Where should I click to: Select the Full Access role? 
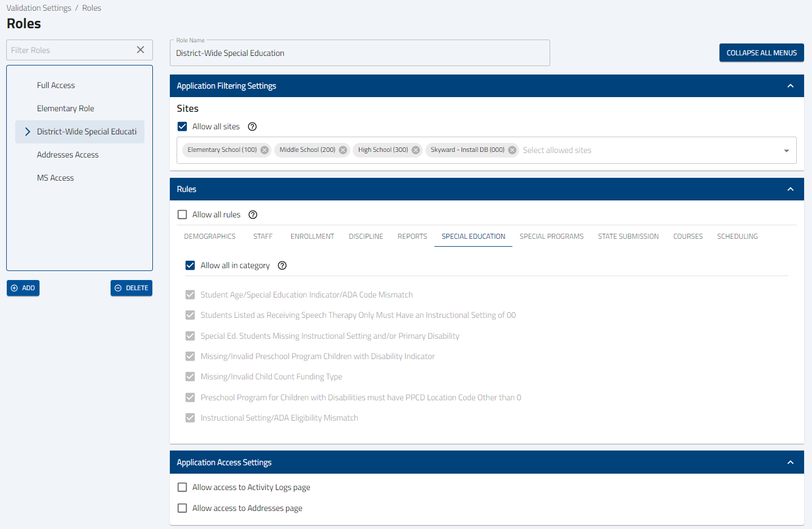click(x=80, y=85)
